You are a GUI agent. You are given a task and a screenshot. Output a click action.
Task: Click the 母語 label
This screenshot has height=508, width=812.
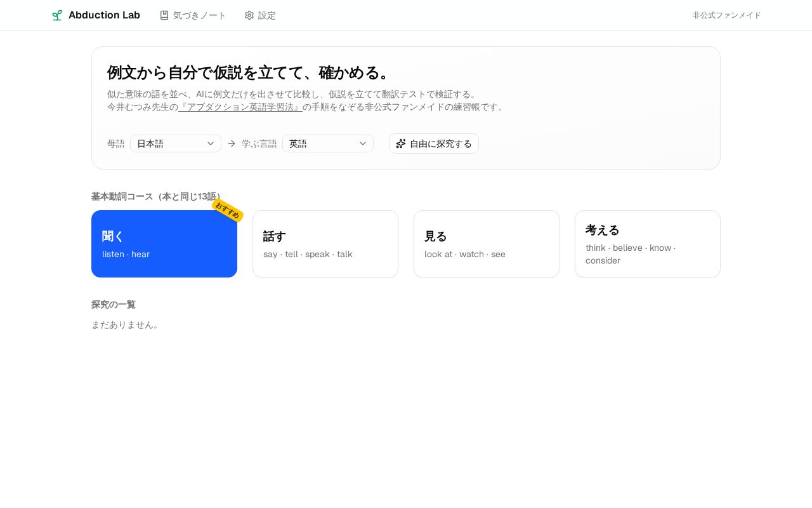116,144
